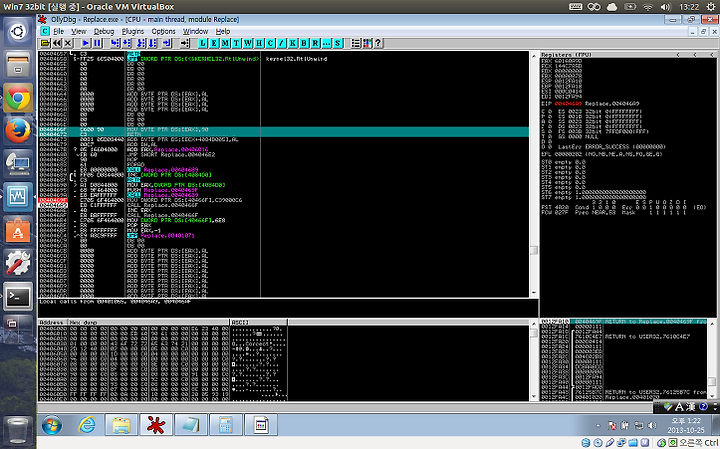Restart the program with the rewind icon
This screenshot has width=720, height=449.
pos(56,43)
